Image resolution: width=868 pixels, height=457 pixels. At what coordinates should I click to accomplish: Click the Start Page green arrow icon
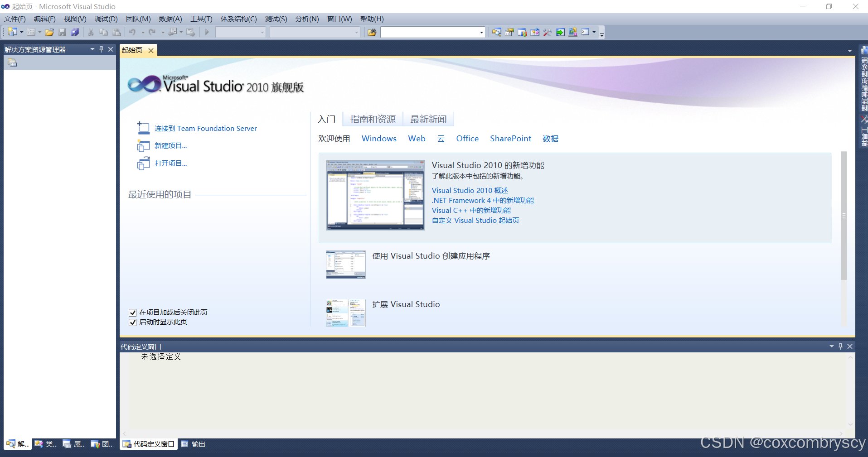click(560, 32)
